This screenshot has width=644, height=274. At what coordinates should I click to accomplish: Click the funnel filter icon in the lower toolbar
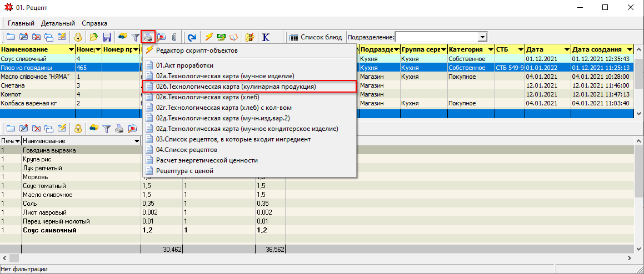[x=106, y=128]
